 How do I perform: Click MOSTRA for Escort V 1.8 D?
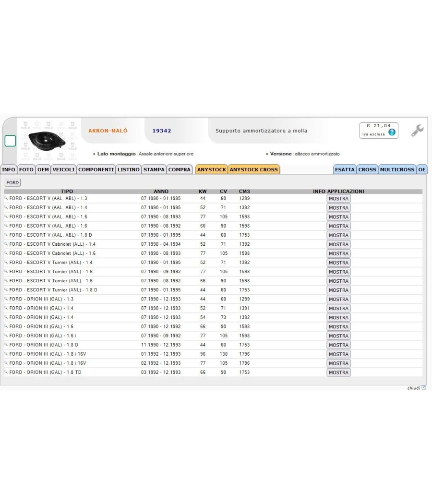(338, 235)
